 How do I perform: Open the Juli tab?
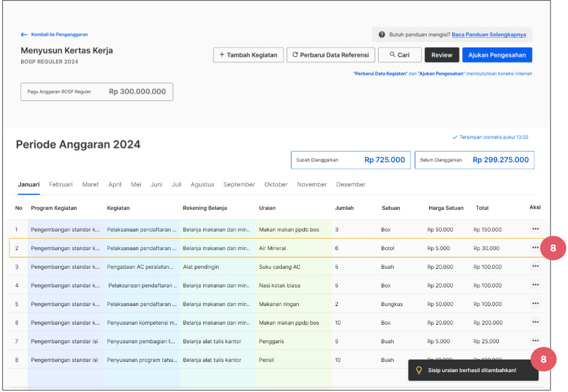(177, 185)
